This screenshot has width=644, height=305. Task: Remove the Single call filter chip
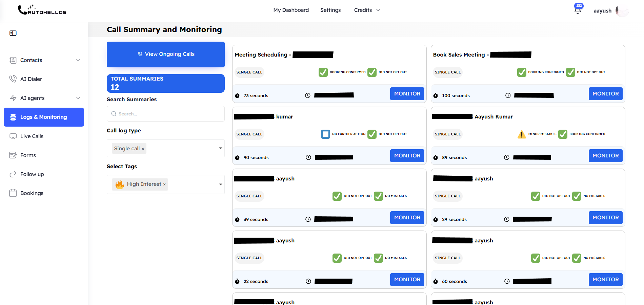tap(143, 149)
